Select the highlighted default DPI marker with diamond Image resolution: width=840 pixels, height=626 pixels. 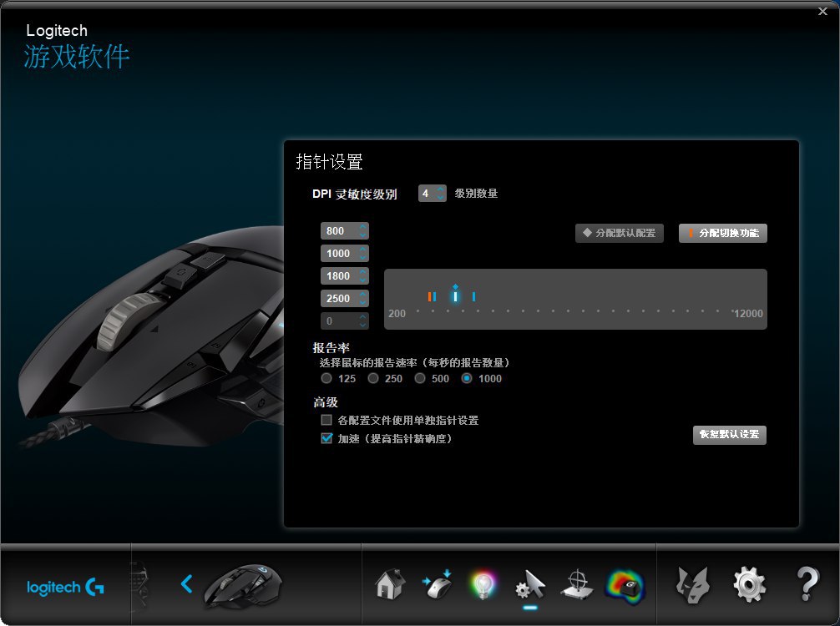pyautogui.click(x=455, y=296)
